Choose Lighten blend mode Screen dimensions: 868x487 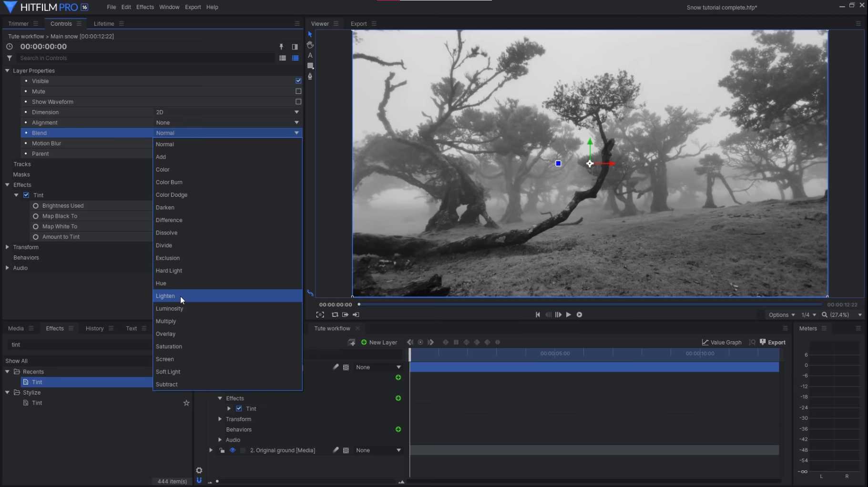click(x=227, y=296)
